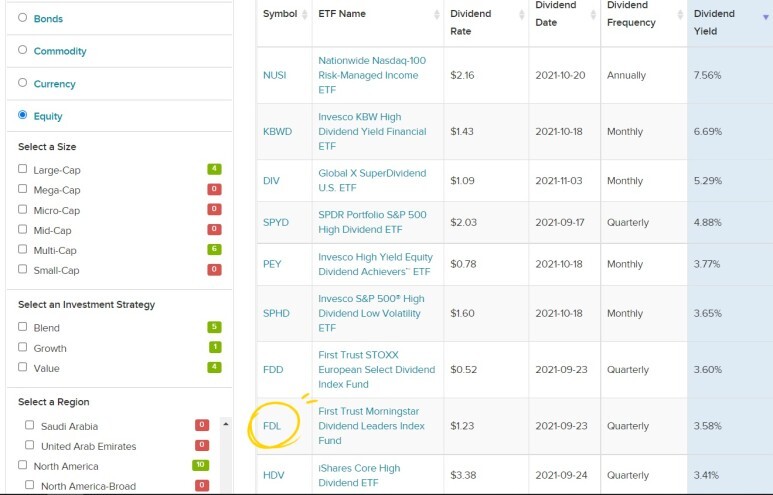
Task: Open Invesco KBW High Dividend Yield Financial ETF
Action: 372,132
